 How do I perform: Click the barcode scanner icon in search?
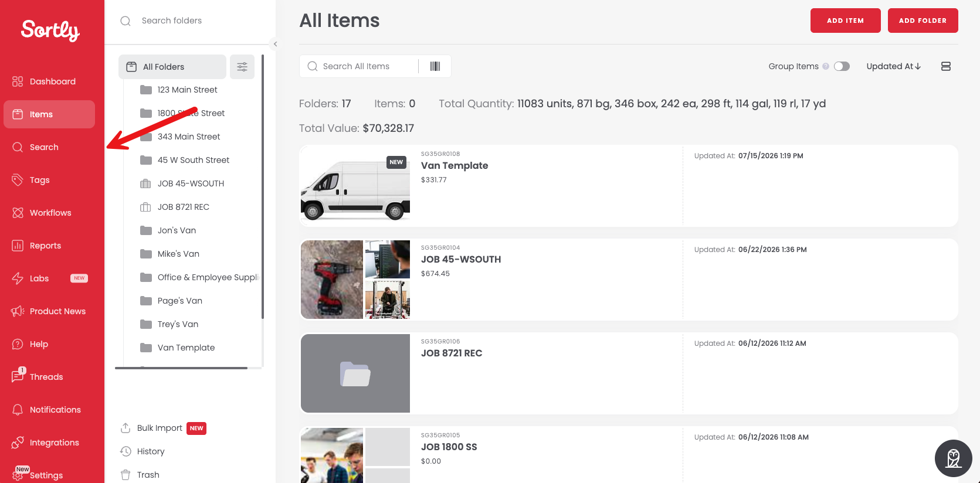pos(435,66)
